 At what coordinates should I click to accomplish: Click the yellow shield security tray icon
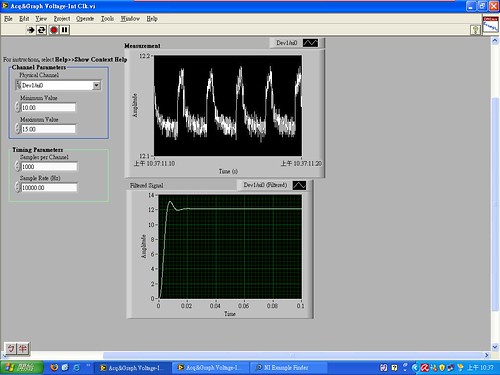(442, 368)
